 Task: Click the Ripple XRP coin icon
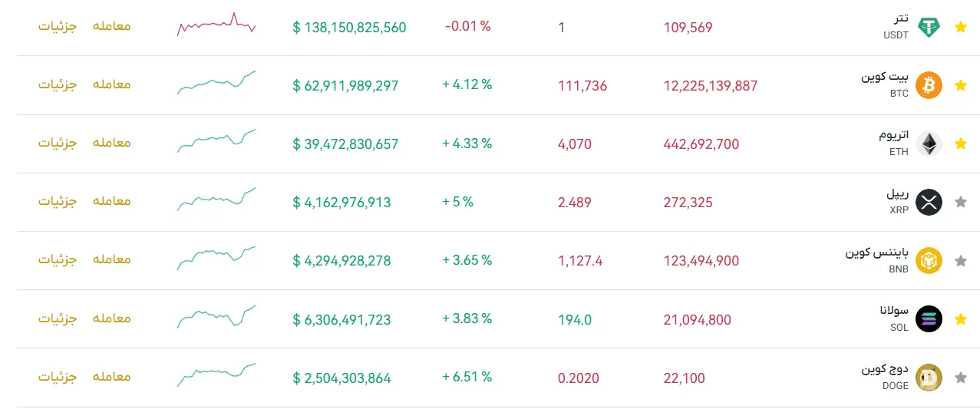click(x=929, y=202)
